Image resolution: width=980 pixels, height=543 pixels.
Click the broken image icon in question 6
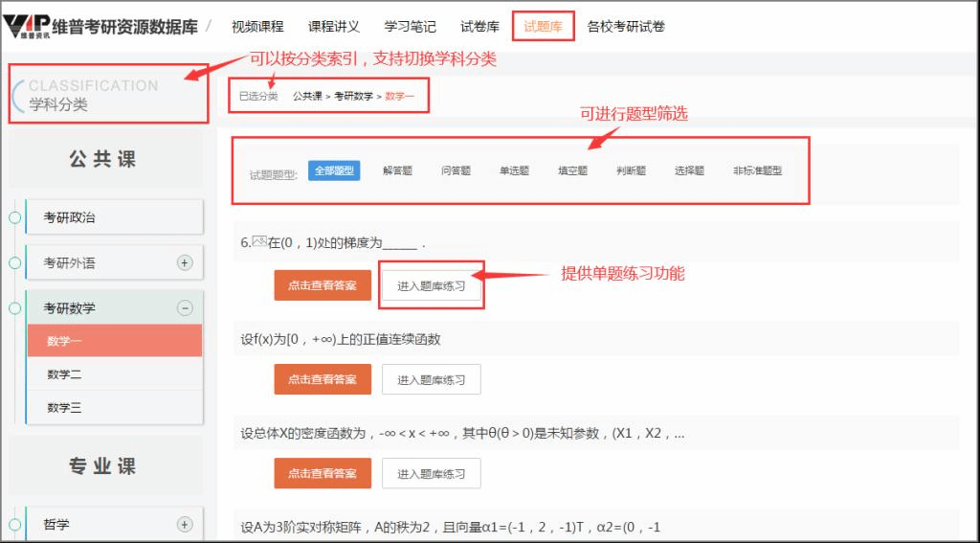pyautogui.click(x=258, y=242)
